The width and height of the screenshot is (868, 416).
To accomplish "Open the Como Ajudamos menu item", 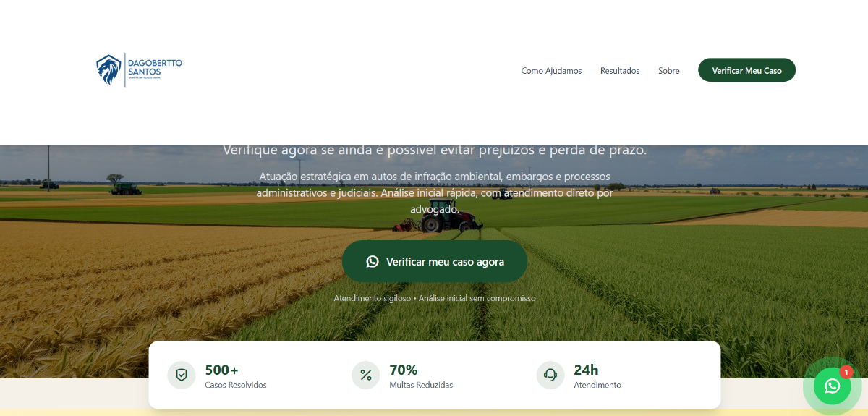I will (x=551, y=71).
